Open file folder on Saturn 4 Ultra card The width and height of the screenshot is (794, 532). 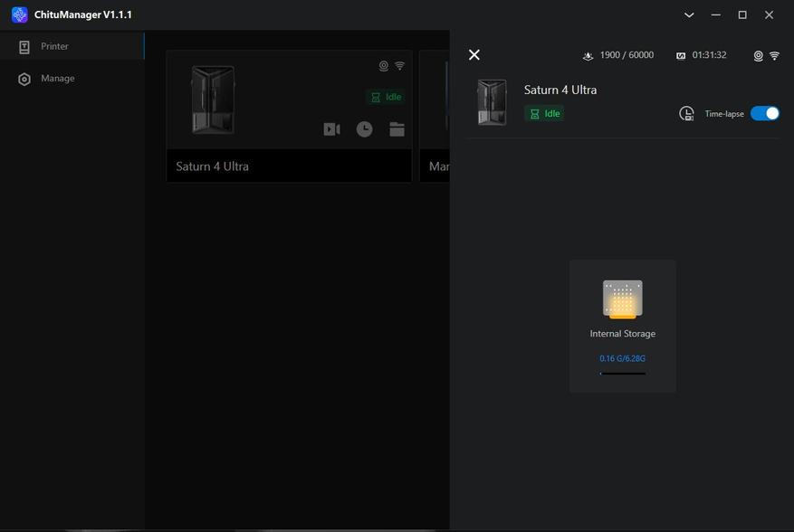[x=397, y=129]
